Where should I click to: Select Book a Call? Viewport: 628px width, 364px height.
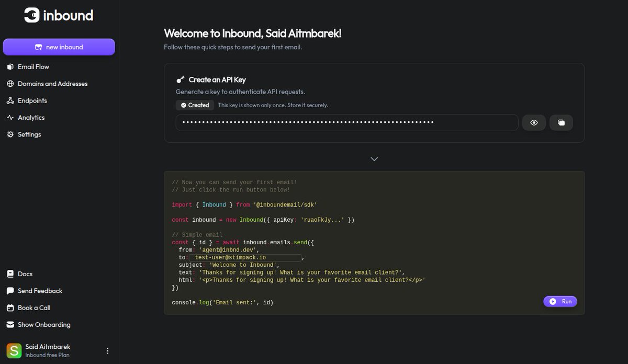pyautogui.click(x=34, y=308)
